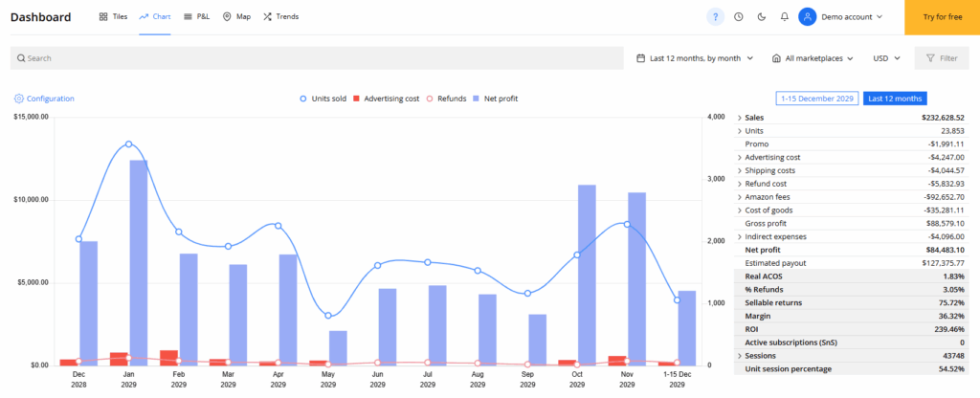Click the help question mark icon
This screenshot has height=398, width=980.
715,16
